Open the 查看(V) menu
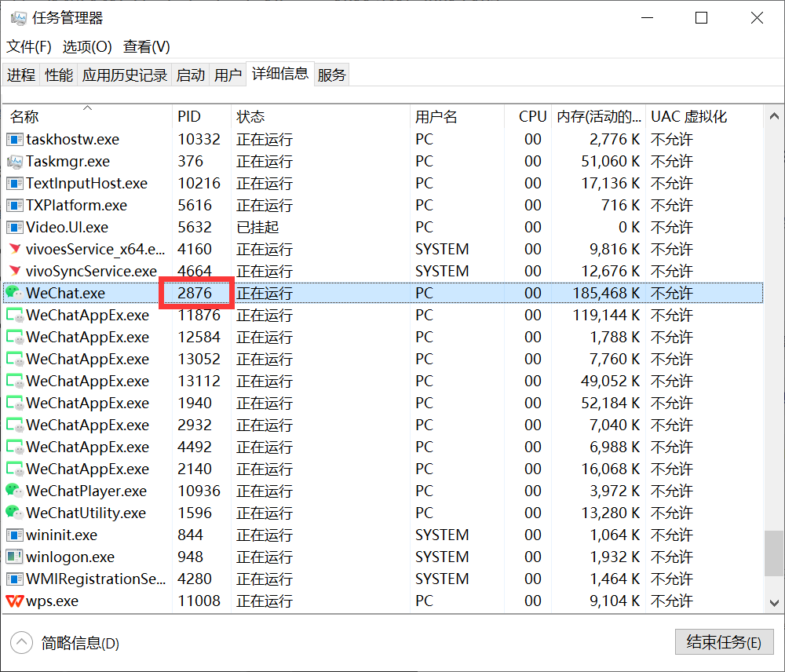The image size is (785, 672). click(x=147, y=46)
